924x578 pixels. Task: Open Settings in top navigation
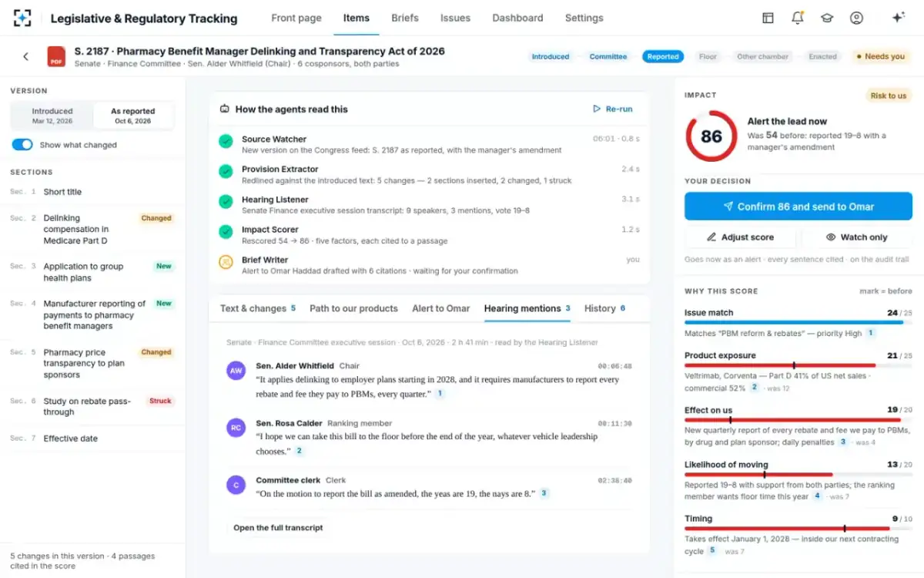coord(584,18)
